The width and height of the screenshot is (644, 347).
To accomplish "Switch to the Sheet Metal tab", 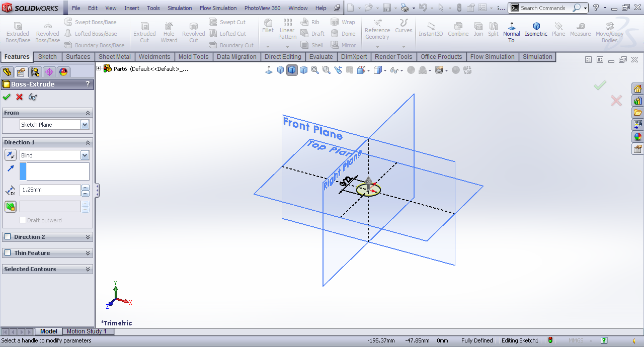I will point(114,57).
